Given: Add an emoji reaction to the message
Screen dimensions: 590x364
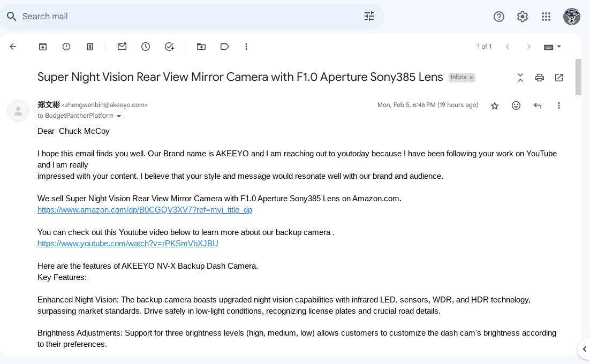Looking at the screenshot, I should [516, 105].
